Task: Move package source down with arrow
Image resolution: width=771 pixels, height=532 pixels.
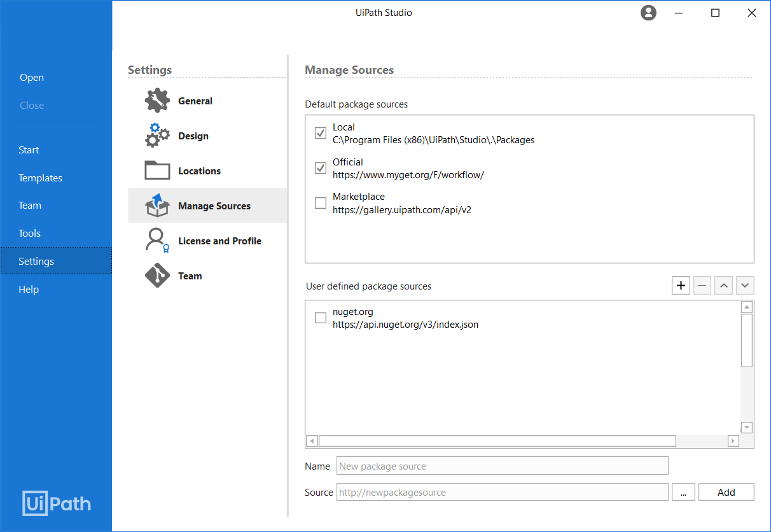Action: click(745, 286)
